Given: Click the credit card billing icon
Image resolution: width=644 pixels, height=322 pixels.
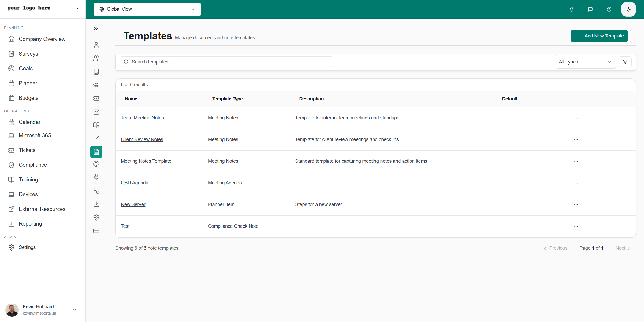Looking at the screenshot, I should (x=96, y=231).
